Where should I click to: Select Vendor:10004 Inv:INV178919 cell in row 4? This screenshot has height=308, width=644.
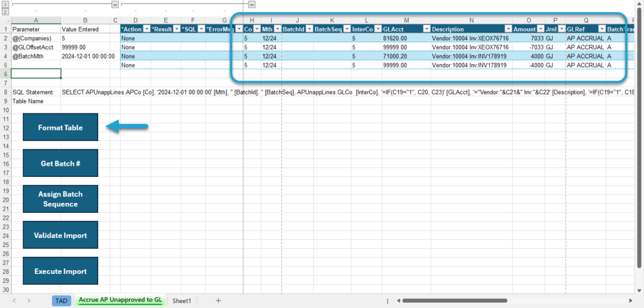tap(472, 56)
